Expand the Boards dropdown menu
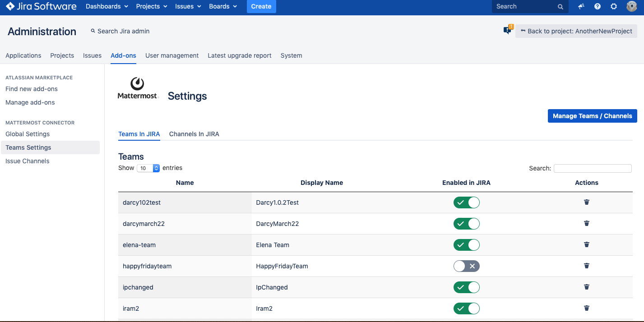644x322 pixels. (223, 6)
